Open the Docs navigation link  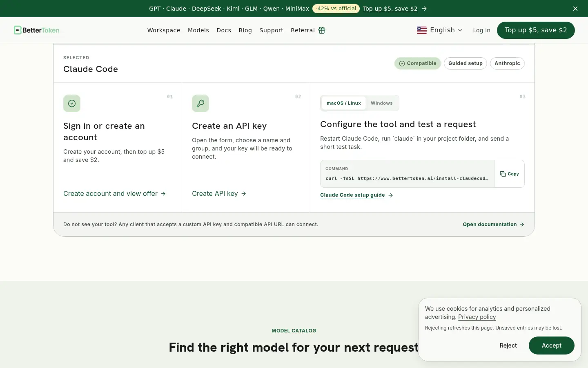click(224, 30)
